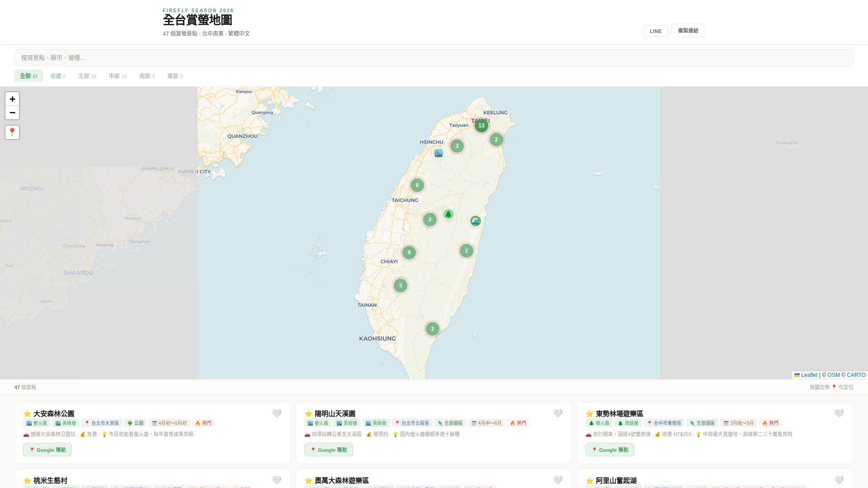The height and width of the screenshot is (488, 868).
Task: Click the 4月中～6月 season tag
Action: click(486, 423)
